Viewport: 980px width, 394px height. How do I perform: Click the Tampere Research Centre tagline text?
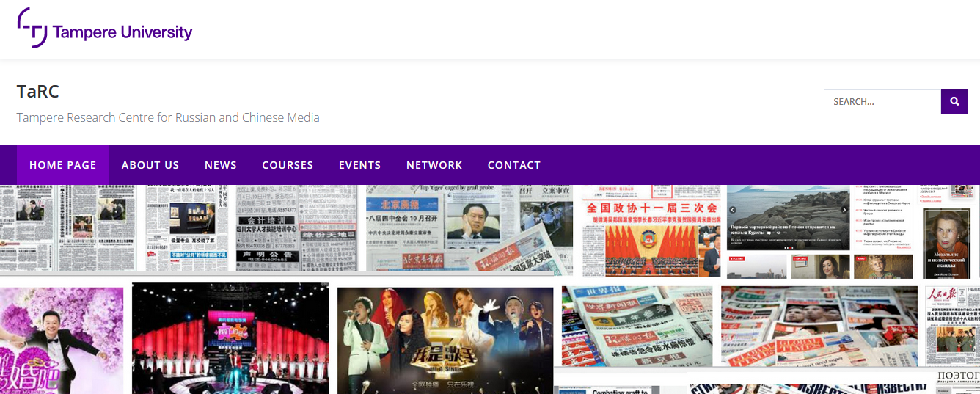click(168, 117)
